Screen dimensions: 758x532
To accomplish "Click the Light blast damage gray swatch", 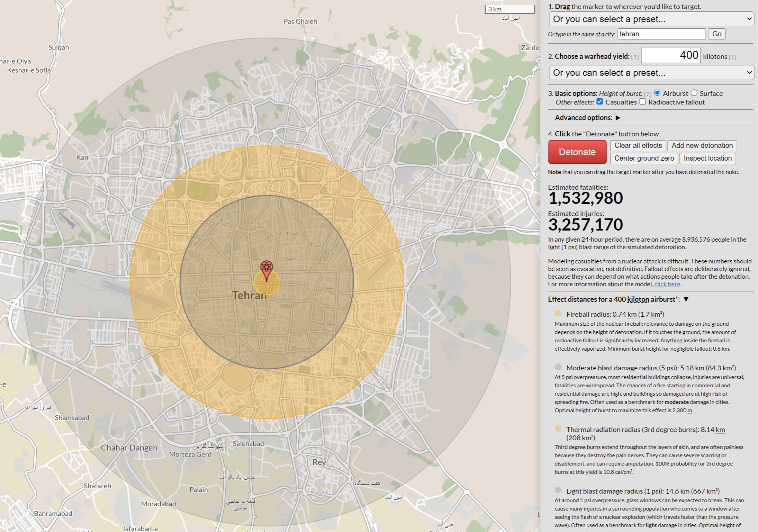I will coord(558,490).
